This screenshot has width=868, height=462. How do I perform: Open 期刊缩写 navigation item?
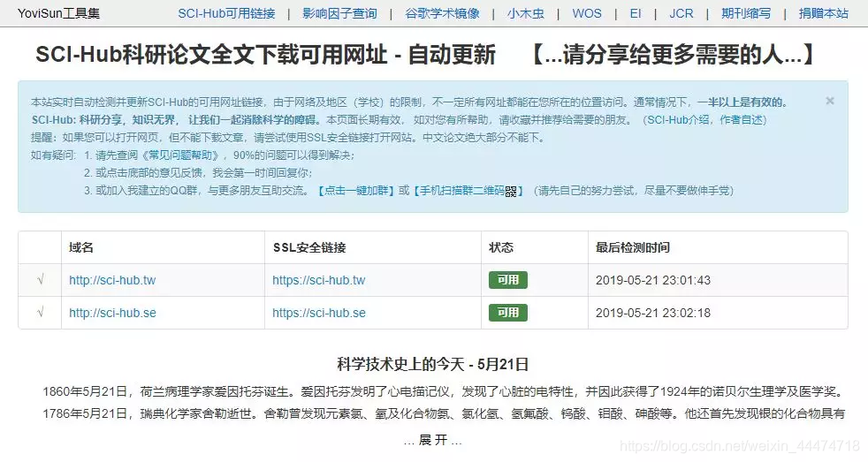pyautogui.click(x=746, y=13)
